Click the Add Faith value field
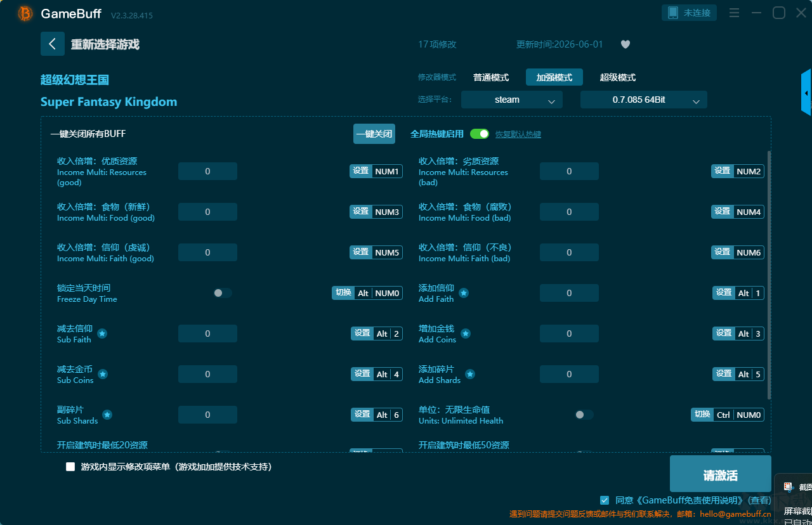Image resolution: width=812 pixels, height=525 pixels. point(569,293)
